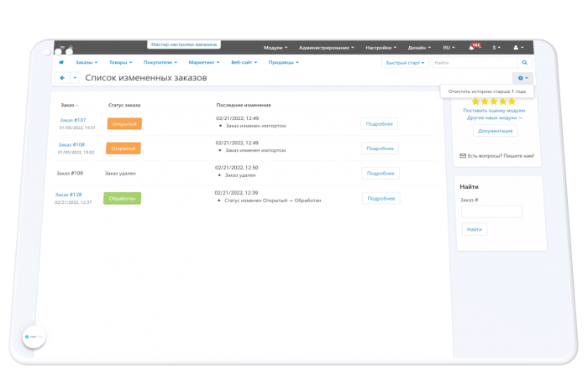Screen dimensions: 588x391
Task: Click Открытый status of order #108
Action: [x=123, y=149]
